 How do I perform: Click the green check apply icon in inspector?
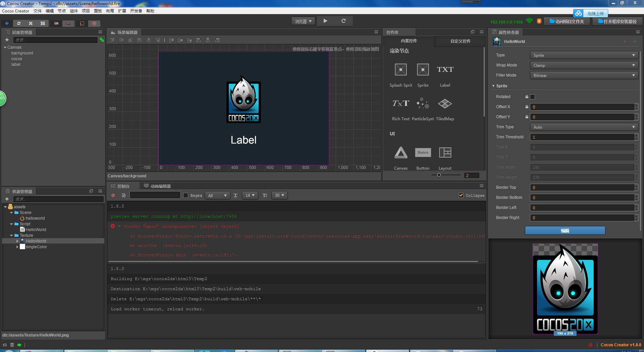[635, 42]
